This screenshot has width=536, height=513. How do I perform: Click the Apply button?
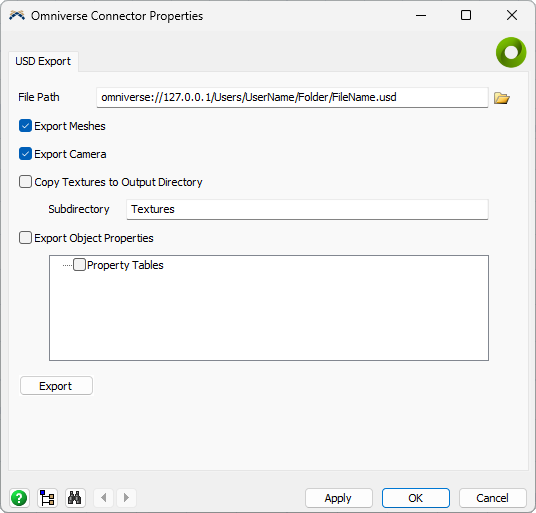(x=338, y=498)
